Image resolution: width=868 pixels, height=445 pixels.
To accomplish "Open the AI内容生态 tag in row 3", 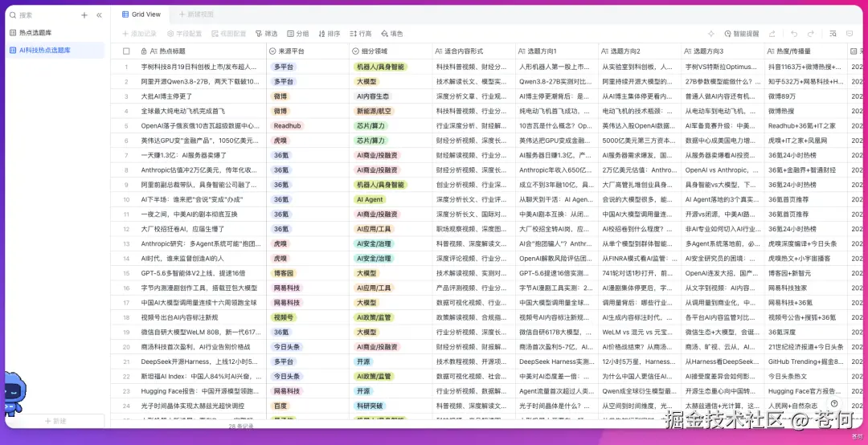I will tap(373, 96).
